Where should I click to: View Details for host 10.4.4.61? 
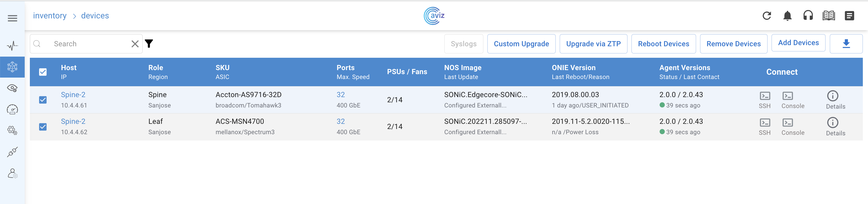[835, 100]
